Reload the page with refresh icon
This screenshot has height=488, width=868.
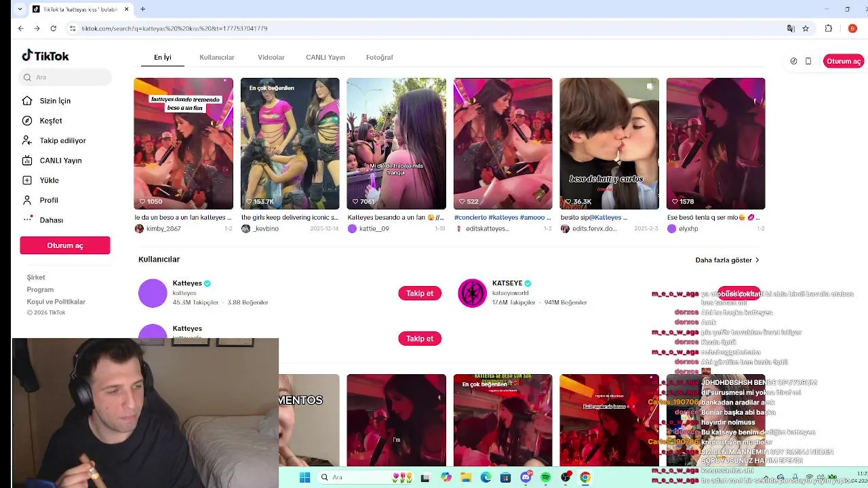[53, 28]
